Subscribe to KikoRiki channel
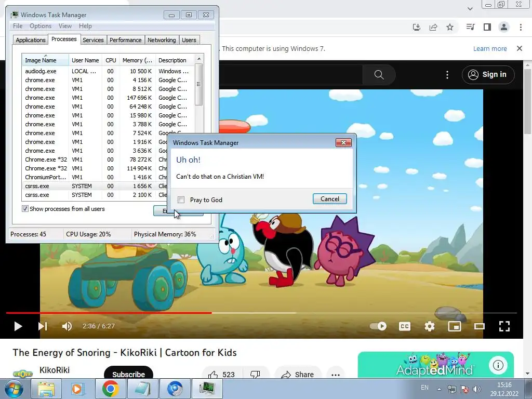 [128, 374]
